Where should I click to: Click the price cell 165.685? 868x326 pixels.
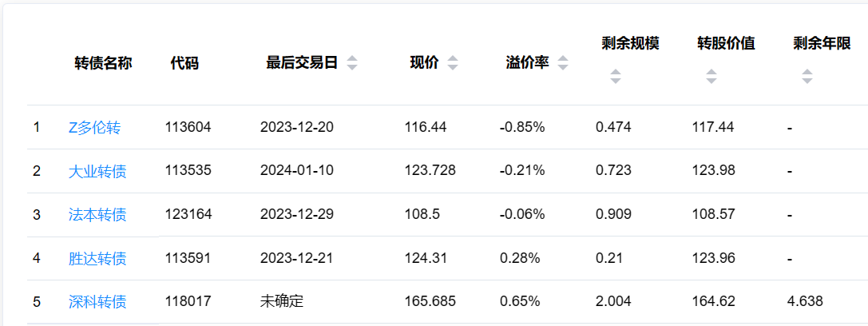tap(430, 302)
